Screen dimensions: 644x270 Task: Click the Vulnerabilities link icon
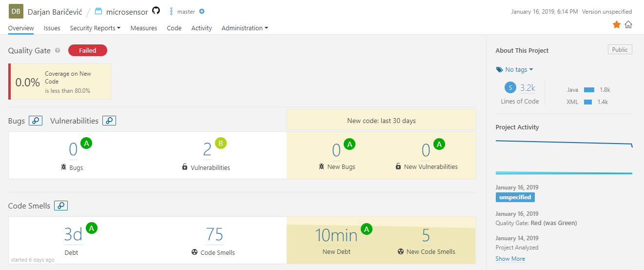pos(109,121)
